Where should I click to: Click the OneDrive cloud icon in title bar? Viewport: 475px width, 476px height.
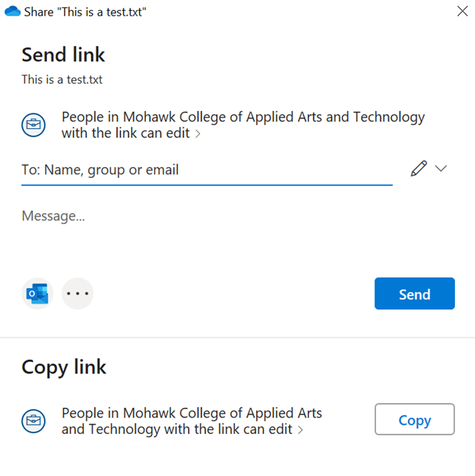click(13, 11)
